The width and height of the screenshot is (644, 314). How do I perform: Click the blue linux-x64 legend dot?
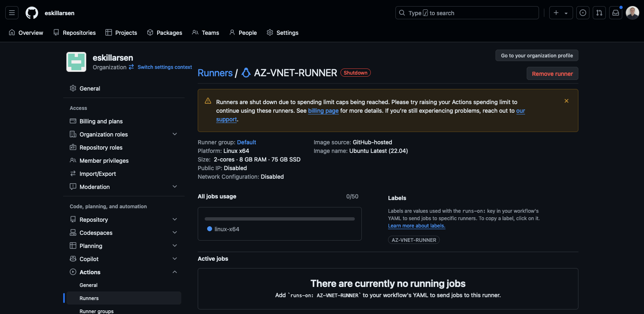pos(210,229)
